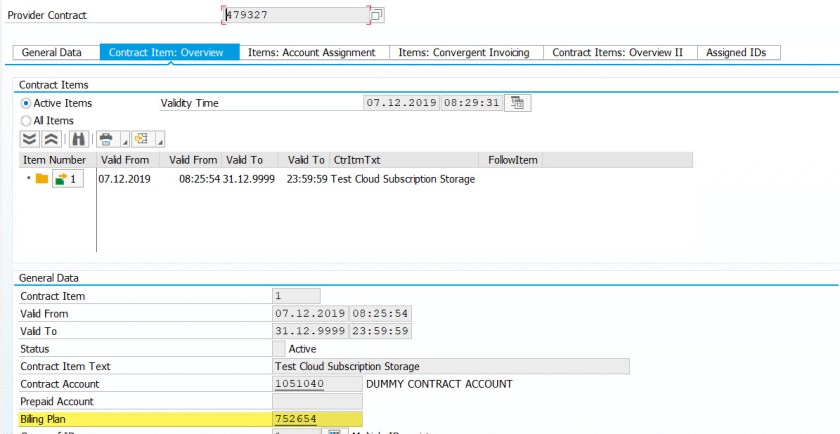Click the Collapse All double-arrow icon
The height and width of the screenshot is (434, 840).
pos(49,139)
